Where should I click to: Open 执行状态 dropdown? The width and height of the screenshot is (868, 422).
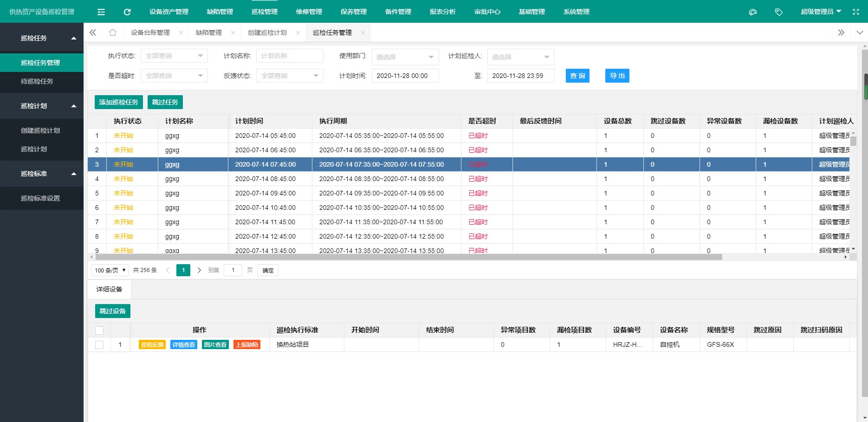coord(174,56)
